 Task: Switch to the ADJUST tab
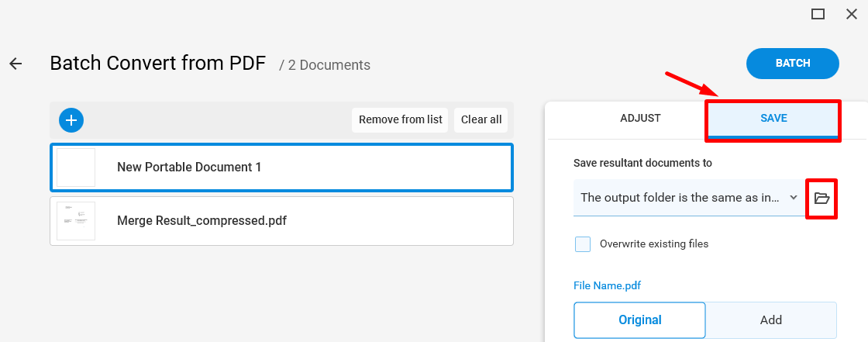(x=640, y=118)
